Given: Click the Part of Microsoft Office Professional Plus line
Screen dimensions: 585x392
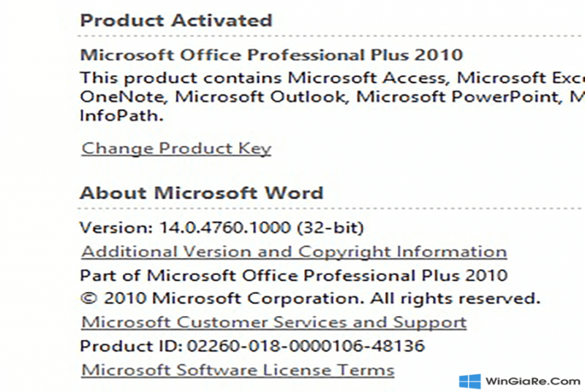Looking at the screenshot, I should (294, 276).
